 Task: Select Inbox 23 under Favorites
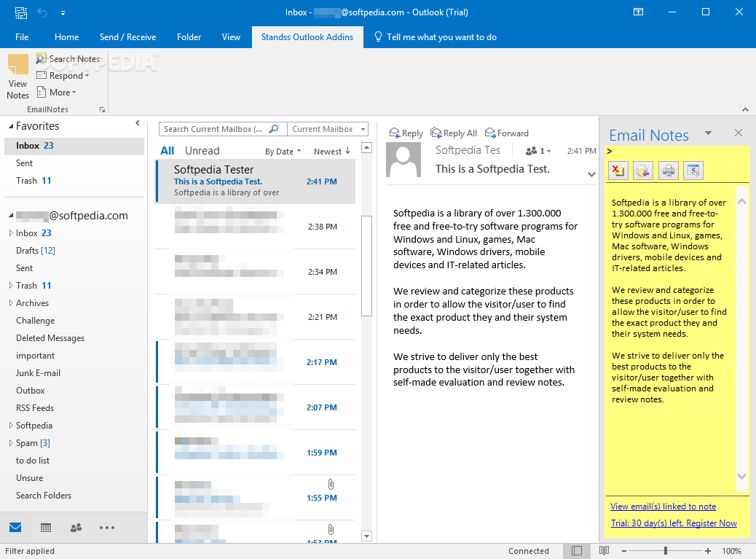coord(74,146)
